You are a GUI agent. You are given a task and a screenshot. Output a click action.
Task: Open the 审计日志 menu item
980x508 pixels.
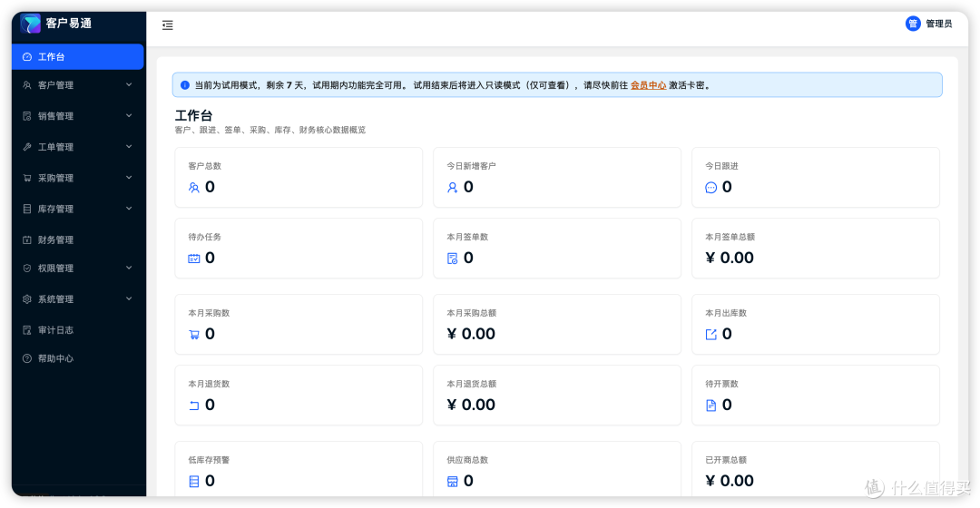click(x=77, y=330)
